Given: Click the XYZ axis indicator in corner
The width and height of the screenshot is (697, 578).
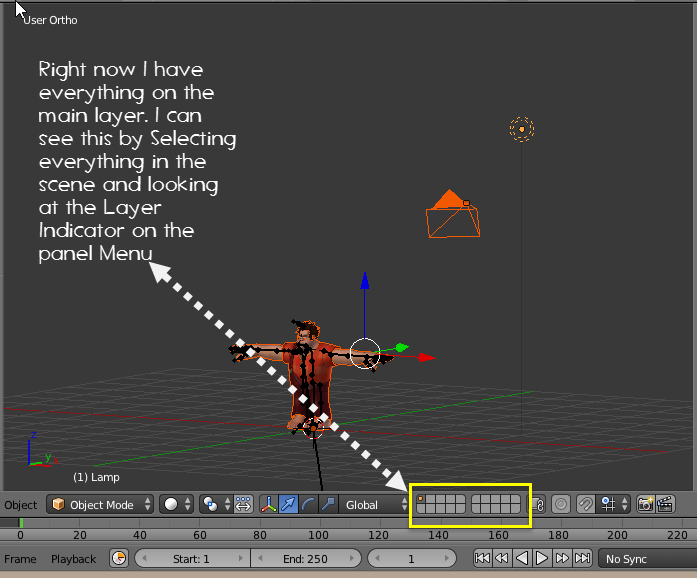Looking at the screenshot, I should pos(43,449).
